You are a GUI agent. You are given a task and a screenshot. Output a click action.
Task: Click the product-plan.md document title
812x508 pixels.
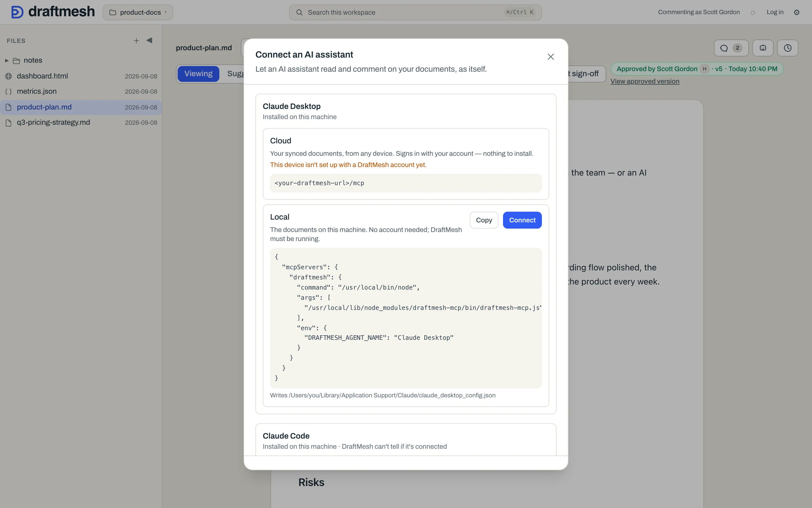[204, 48]
